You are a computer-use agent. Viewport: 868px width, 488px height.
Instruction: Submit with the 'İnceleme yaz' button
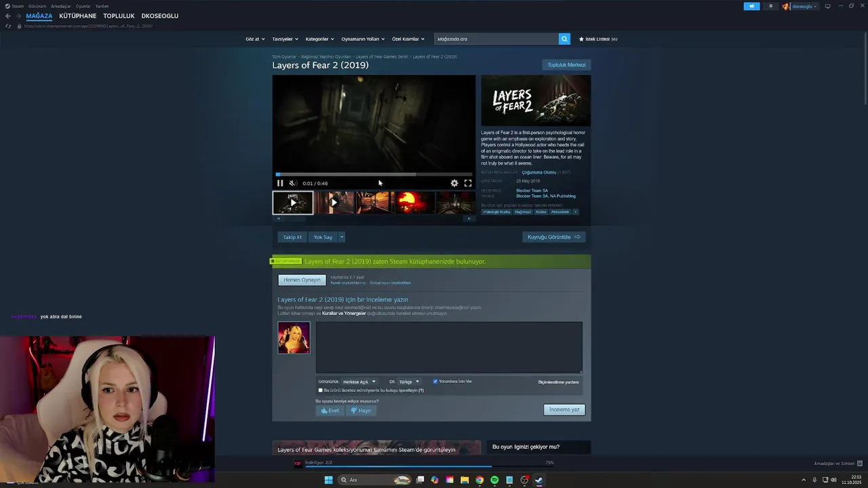click(x=564, y=409)
